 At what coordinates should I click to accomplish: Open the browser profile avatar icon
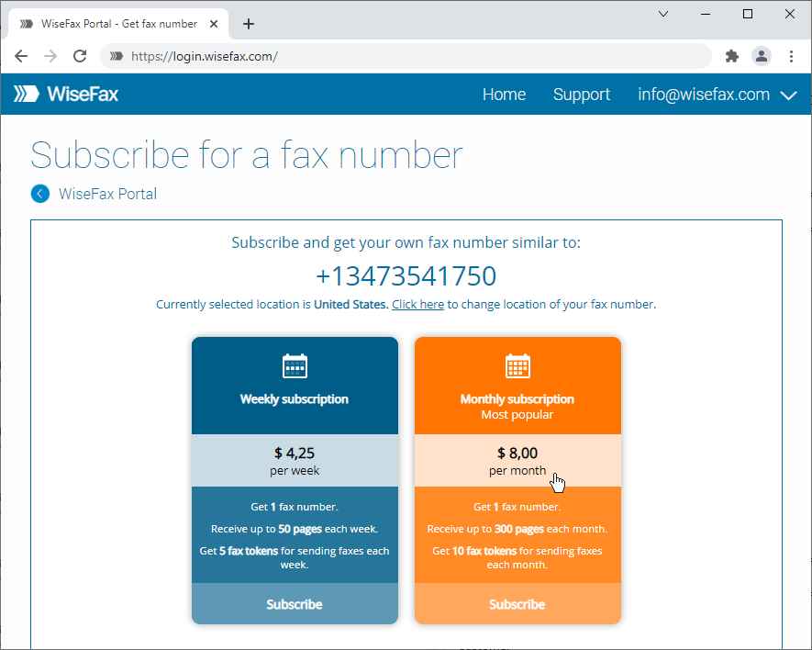762,56
